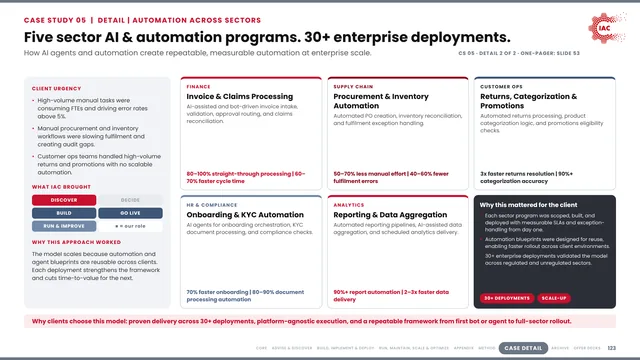The height and width of the screenshot is (360, 640).
Task: Open the CORE section in footer navigation
Action: click(x=262, y=348)
